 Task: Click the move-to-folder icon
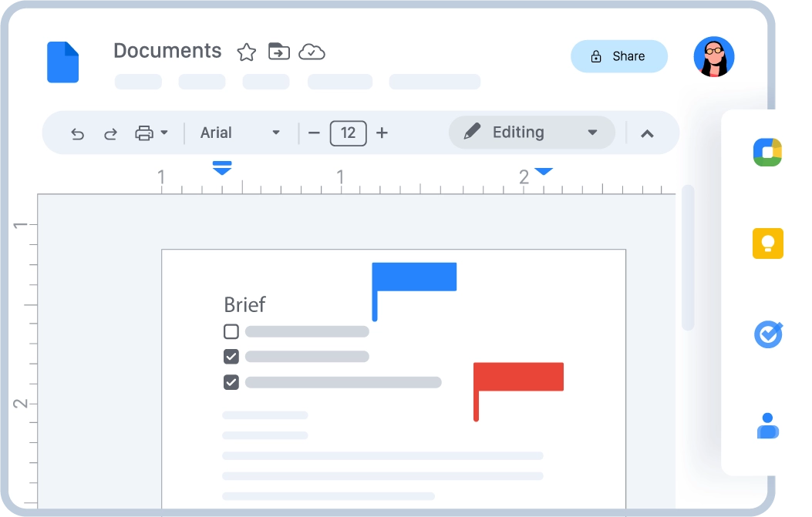coord(278,52)
